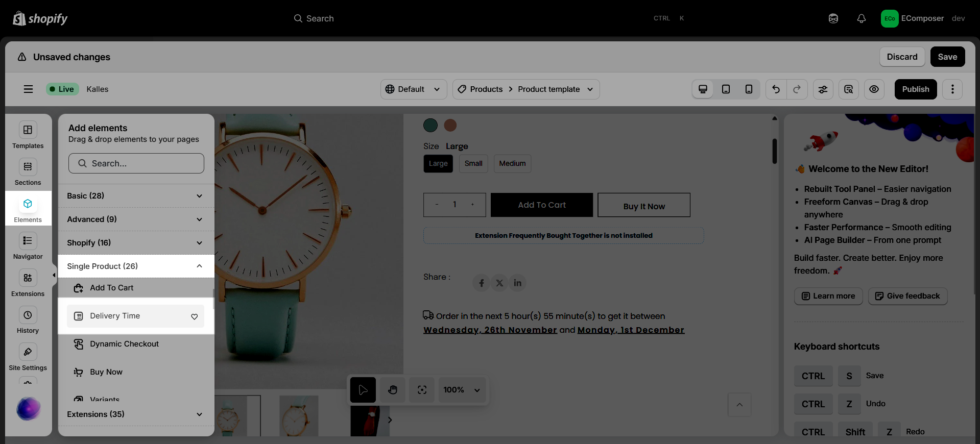
Task: Click the Discard button
Action: point(902,57)
